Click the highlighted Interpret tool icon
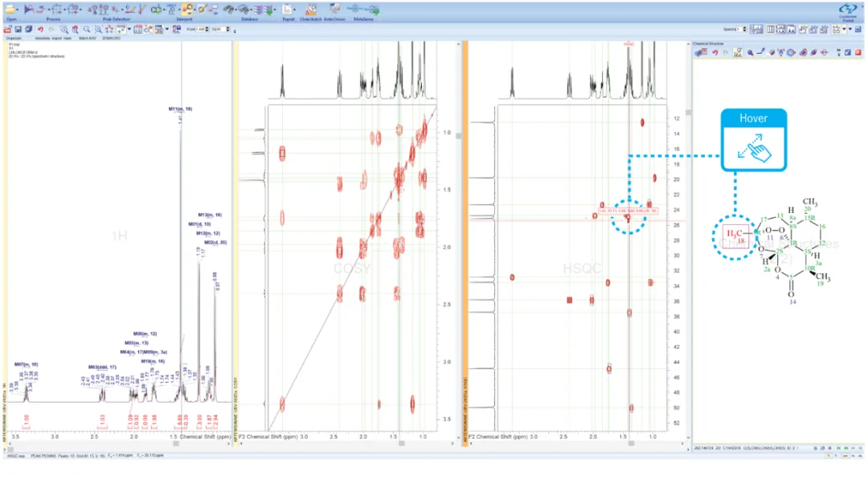This screenshot has width=868, height=488. 187,10
